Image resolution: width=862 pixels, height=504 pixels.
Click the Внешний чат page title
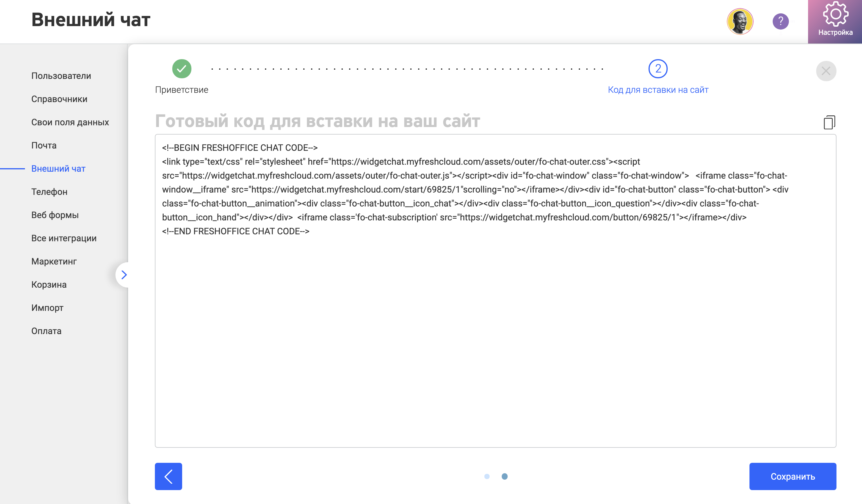click(91, 20)
